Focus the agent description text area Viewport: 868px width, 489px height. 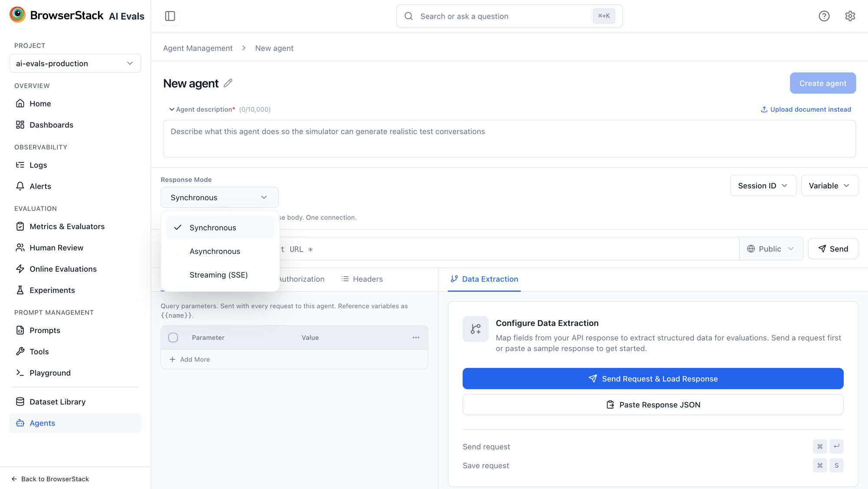coord(509,139)
